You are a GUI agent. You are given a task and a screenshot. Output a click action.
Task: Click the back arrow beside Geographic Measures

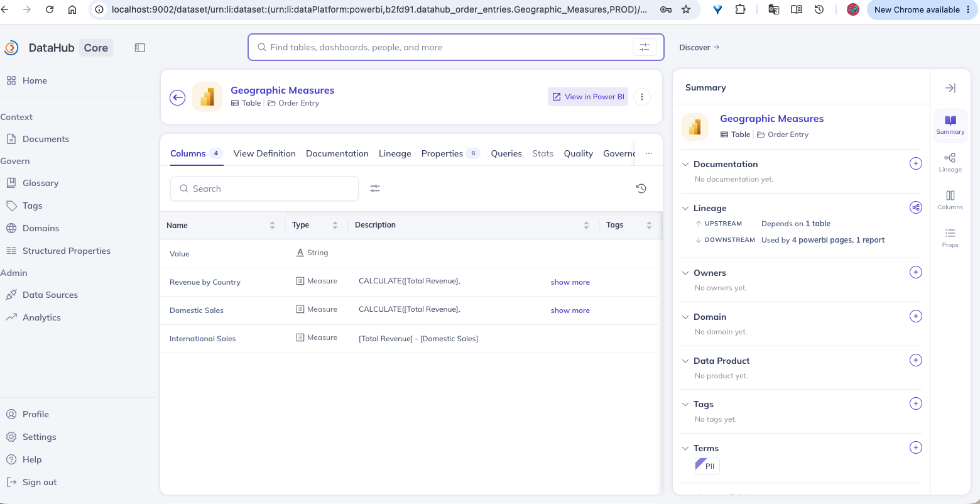[178, 97]
